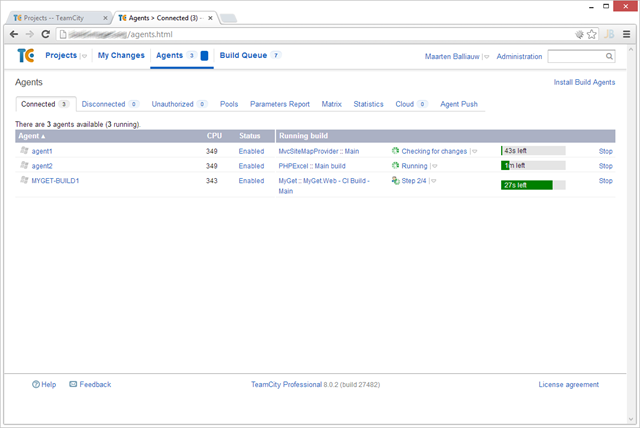
Task: Open agent2 link
Action: click(x=42, y=166)
